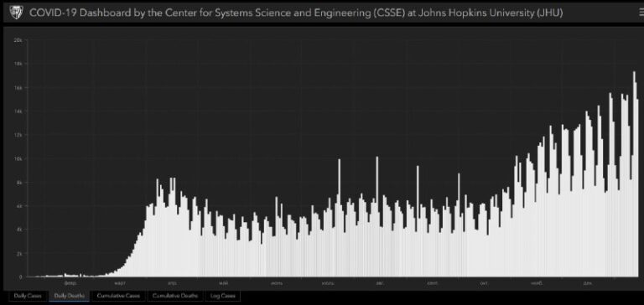Click the 'июль' month label on x-axis

tap(328, 283)
